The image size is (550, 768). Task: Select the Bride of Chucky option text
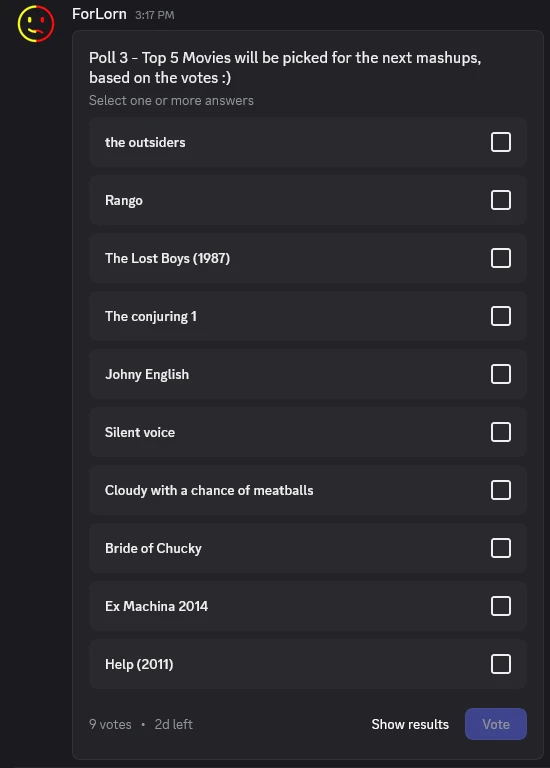153,549
